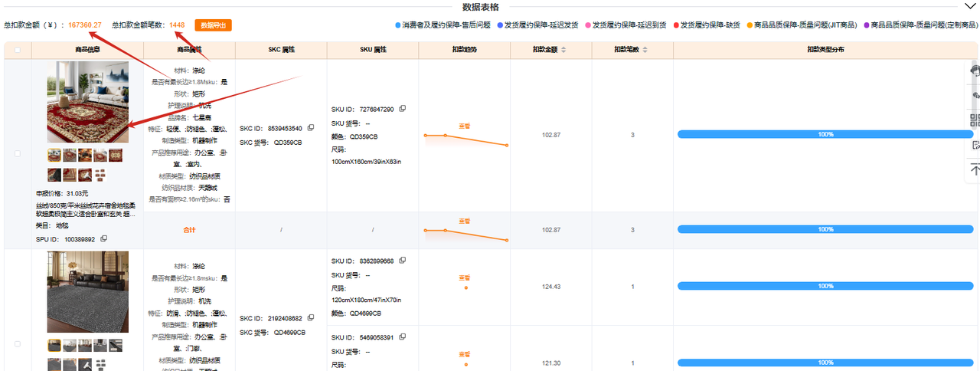Copy SKC ID 2192408682 using copy icon

click(310, 317)
